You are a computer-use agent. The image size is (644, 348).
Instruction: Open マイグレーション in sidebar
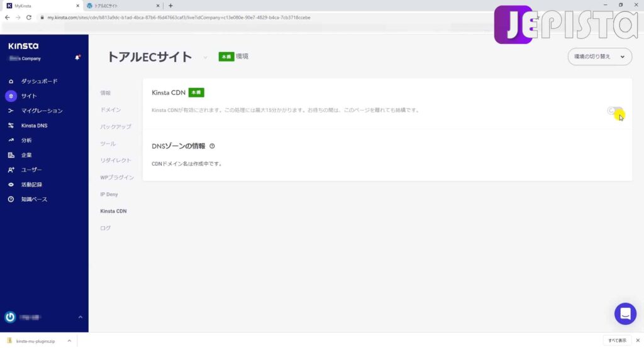tap(42, 111)
